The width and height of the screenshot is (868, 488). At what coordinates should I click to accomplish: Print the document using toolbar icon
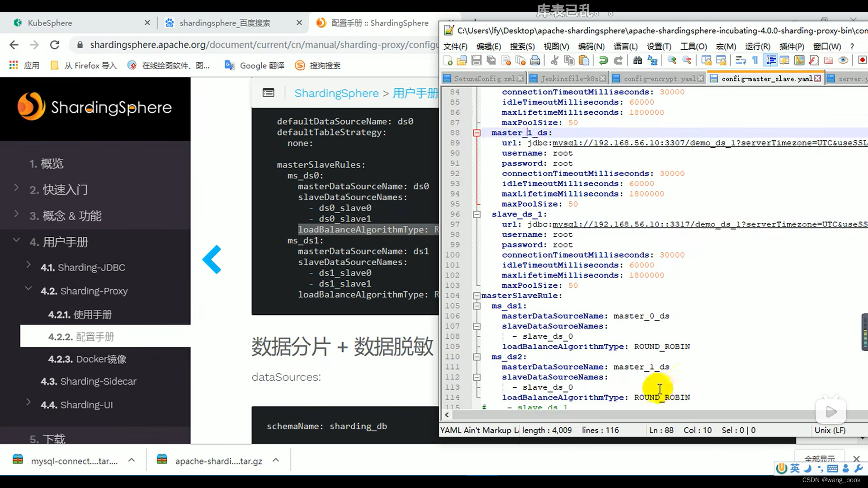pyautogui.click(x=535, y=60)
